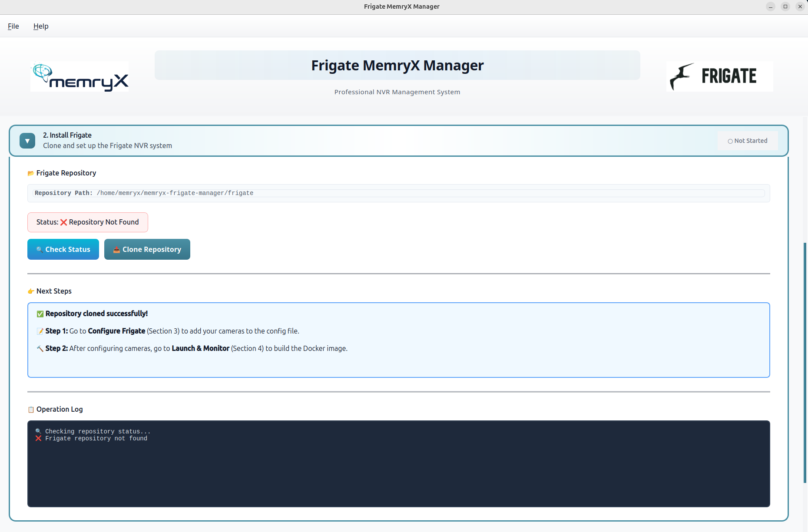
Task: Maximize the Frigate MemryX Manager window
Action: click(785, 7)
